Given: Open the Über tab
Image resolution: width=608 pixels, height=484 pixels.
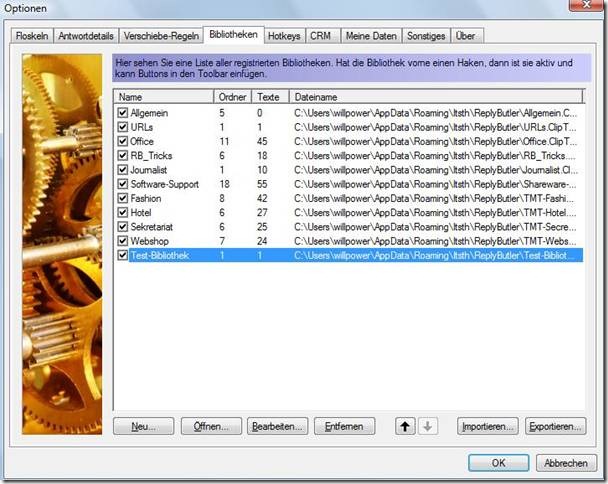Looking at the screenshot, I should click(466, 36).
